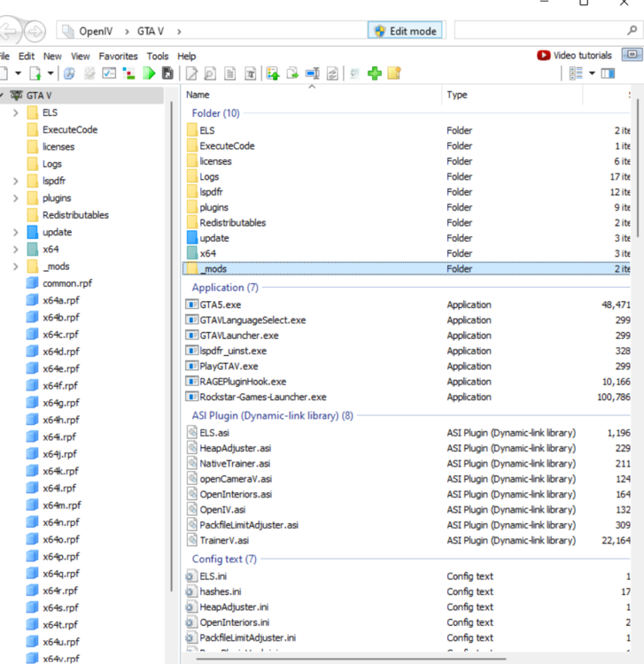The height and width of the screenshot is (664, 644).
Task: Click inside the search input field
Action: tap(539, 30)
